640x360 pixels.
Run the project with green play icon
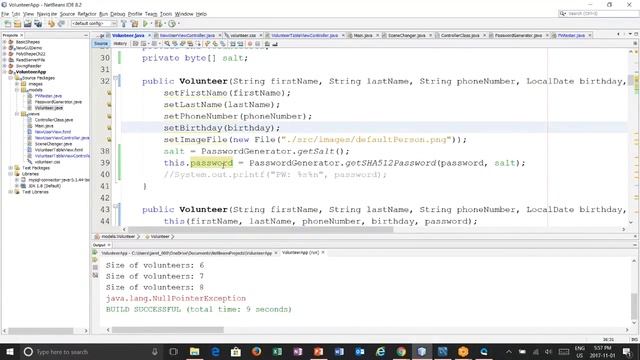point(145,24)
